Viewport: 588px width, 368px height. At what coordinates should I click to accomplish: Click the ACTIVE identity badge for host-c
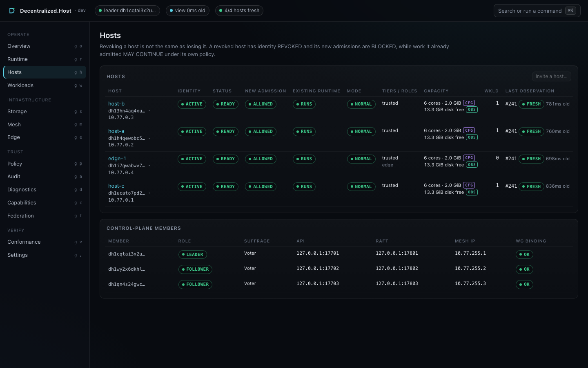(192, 186)
